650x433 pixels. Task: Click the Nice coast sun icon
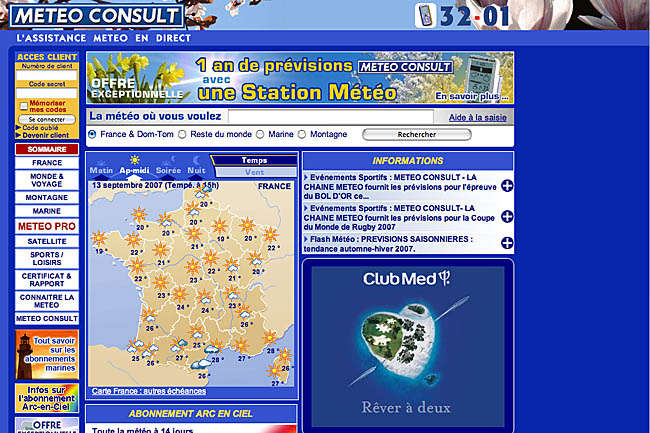pyautogui.click(x=270, y=338)
